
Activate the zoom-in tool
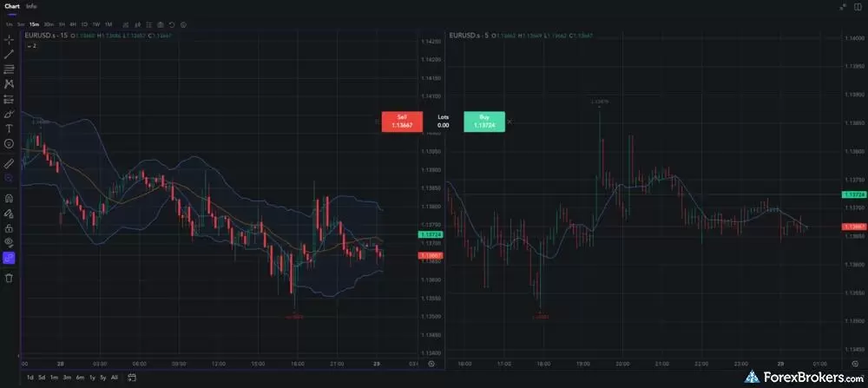coord(9,178)
